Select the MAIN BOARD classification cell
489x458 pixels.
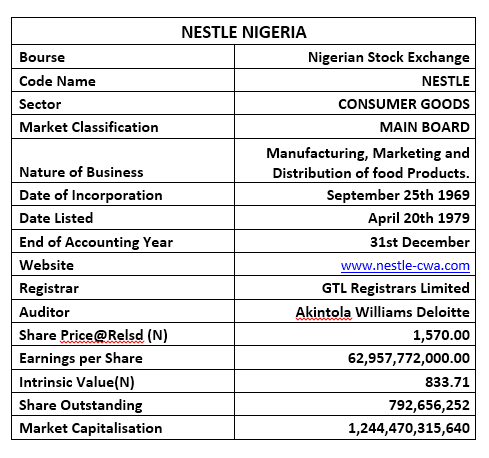click(355, 127)
